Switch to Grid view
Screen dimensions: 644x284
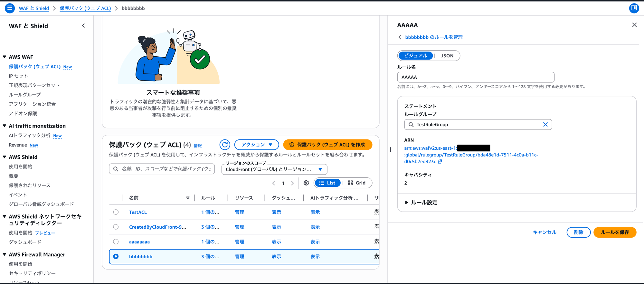pyautogui.click(x=357, y=183)
